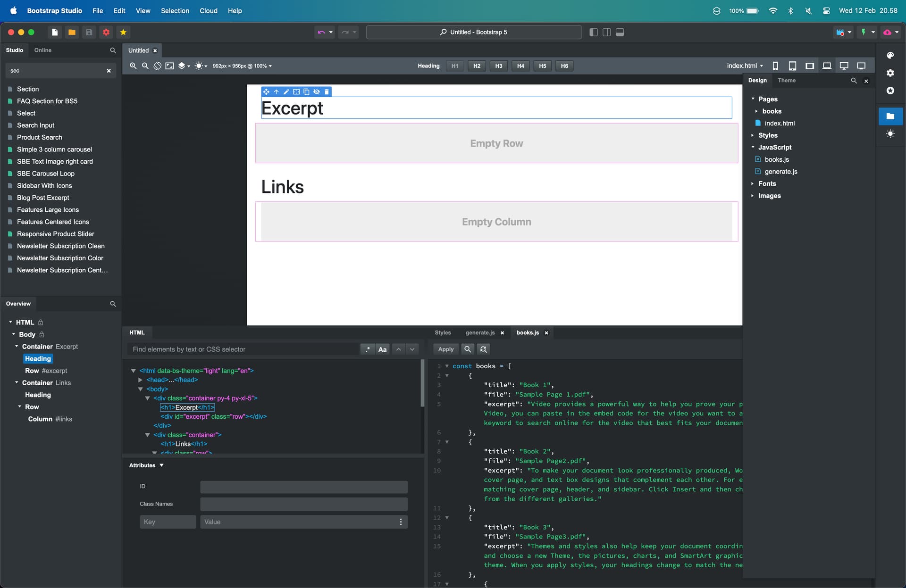Viewport: 906px width, 588px height.
Task: Collapse the JavaScript group
Action: click(x=753, y=147)
